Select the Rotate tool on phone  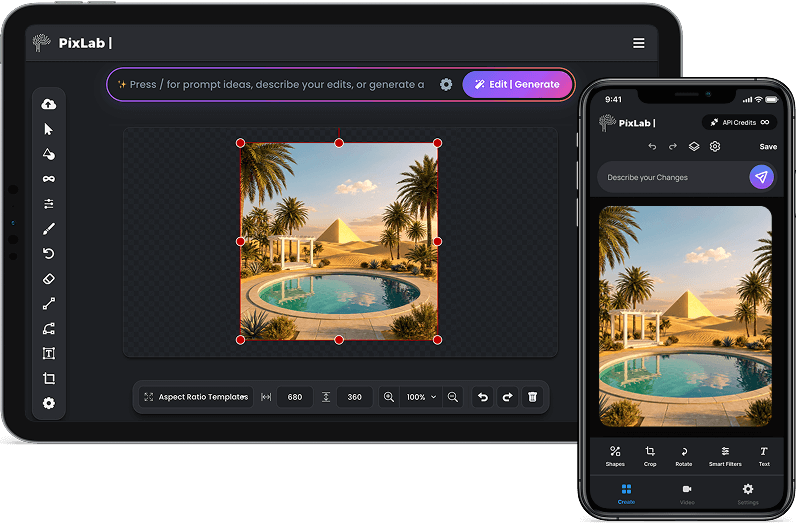click(x=684, y=456)
